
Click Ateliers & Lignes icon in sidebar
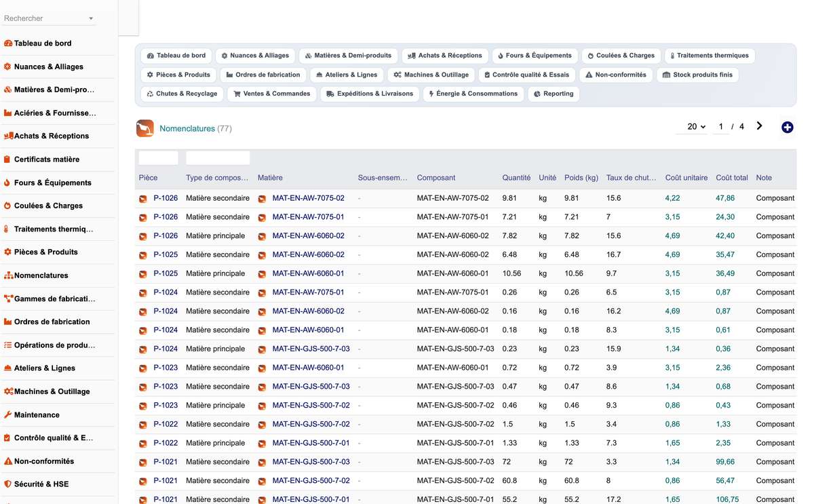coord(8,368)
